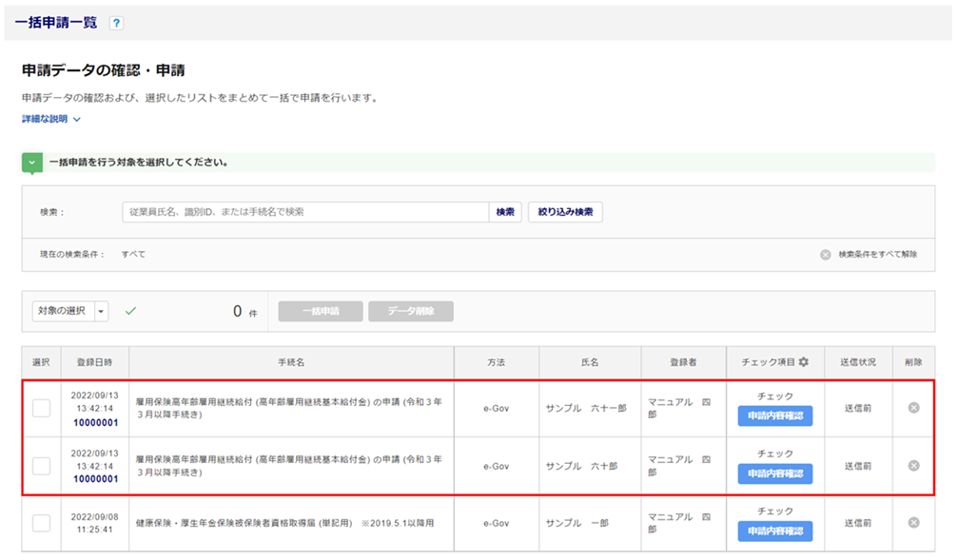Click the 手続名 column header

click(x=292, y=362)
